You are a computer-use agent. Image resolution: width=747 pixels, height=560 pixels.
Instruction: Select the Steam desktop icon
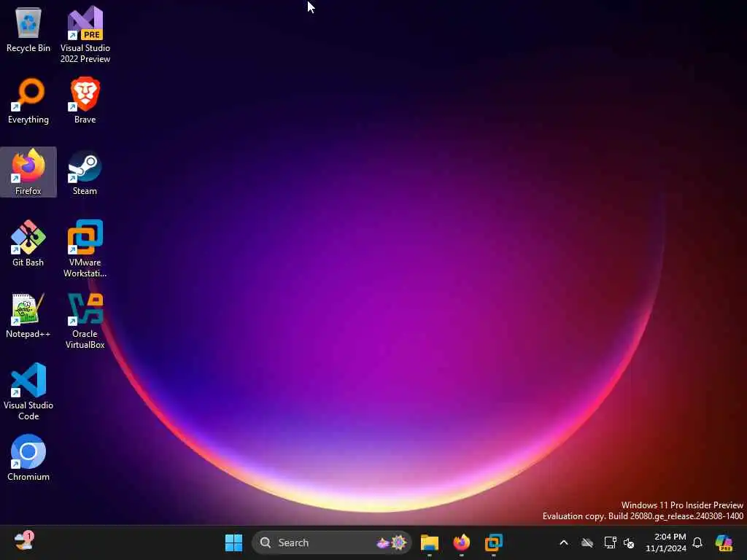tap(85, 172)
